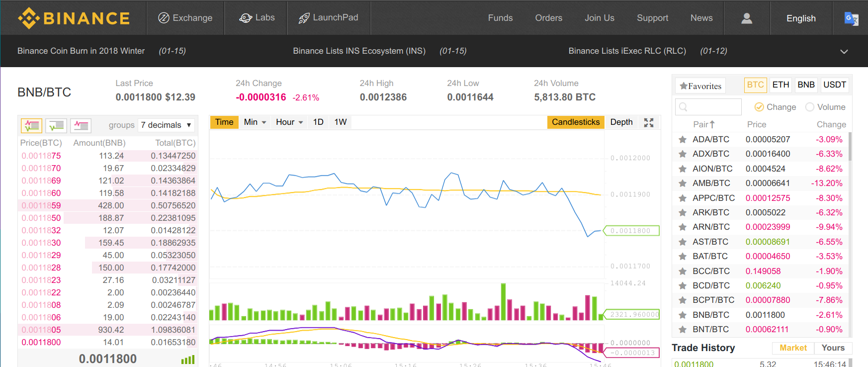Select the BTC market tab

pos(755,85)
